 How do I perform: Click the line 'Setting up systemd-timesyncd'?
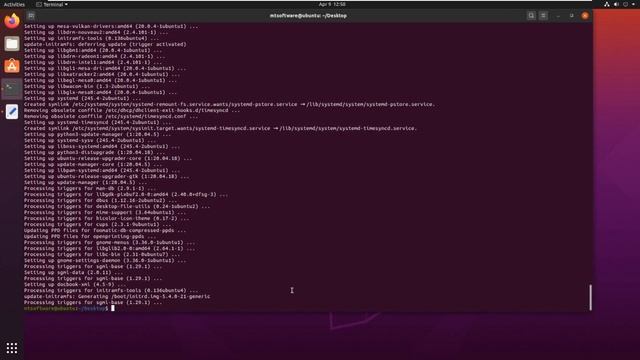(x=98, y=122)
